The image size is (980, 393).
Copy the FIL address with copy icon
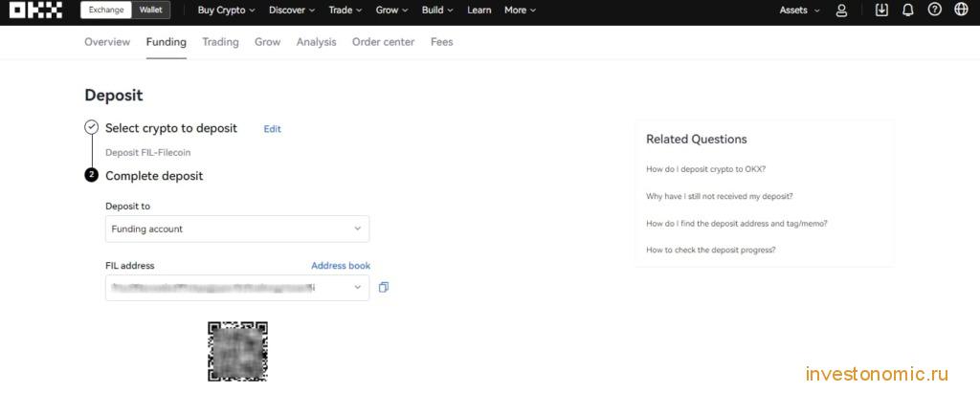tap(384, 288)
